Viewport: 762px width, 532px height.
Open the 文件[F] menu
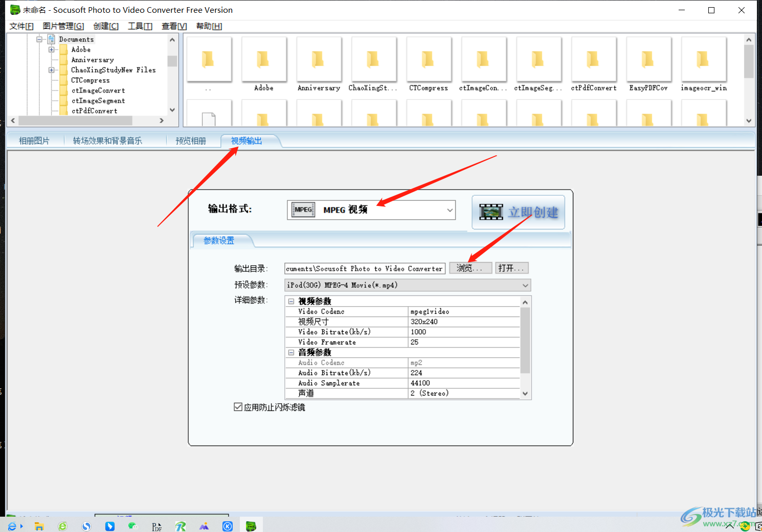point(21,26)
